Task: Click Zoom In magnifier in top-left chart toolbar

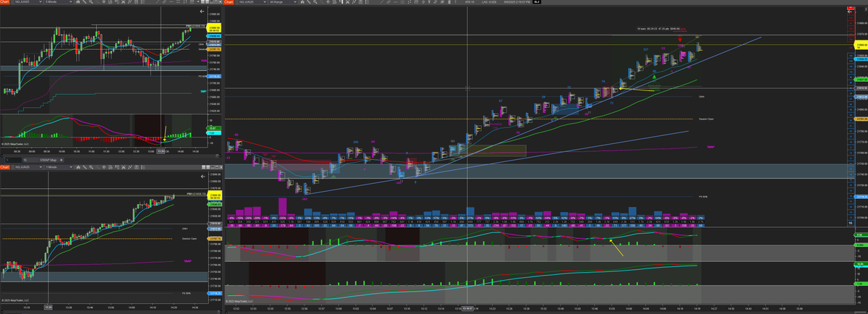Action: 91,3
